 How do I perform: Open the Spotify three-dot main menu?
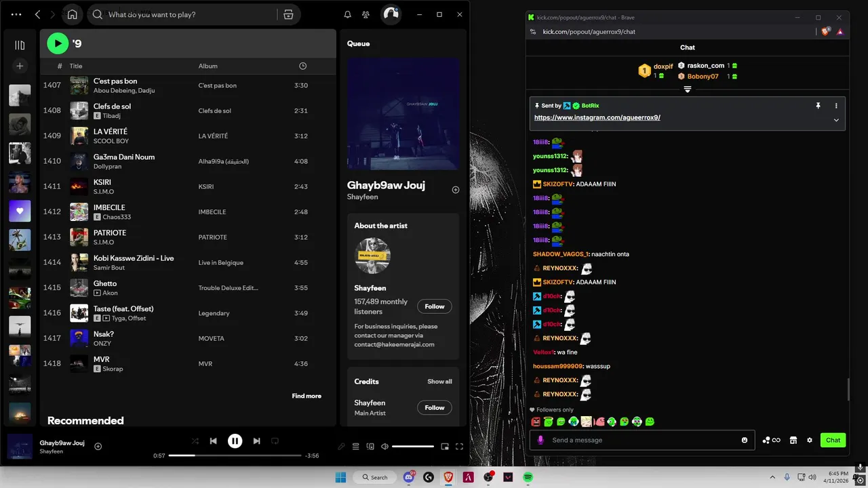click(x=16, y=14)
